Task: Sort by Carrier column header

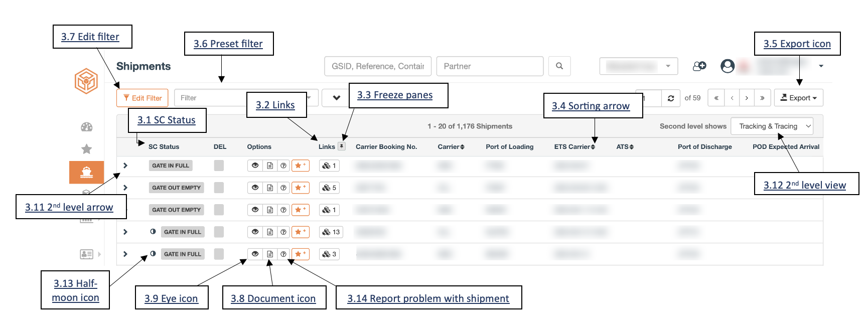Action: [x=451, y=147]
